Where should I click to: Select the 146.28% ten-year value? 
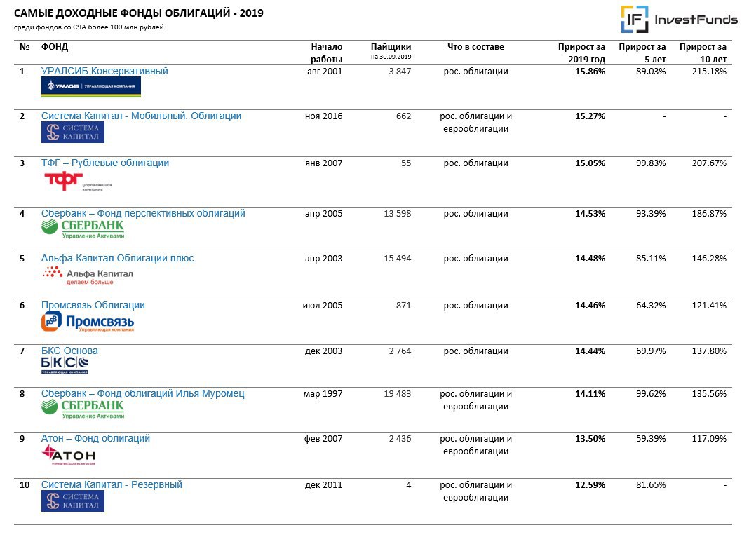(x=709, y=259)
